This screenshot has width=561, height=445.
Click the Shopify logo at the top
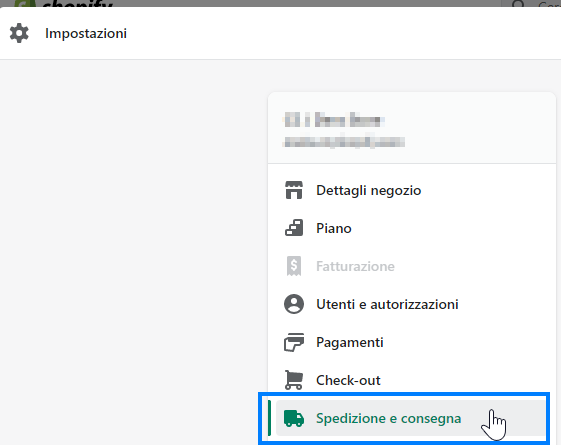pyautogui.click(x=64, y=4)
